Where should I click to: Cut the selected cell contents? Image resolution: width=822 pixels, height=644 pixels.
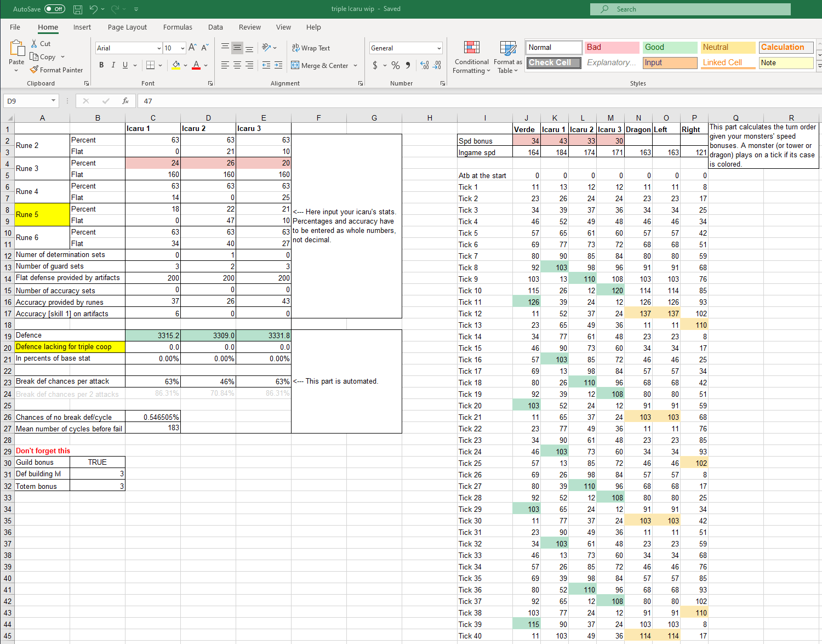(41, 44)
